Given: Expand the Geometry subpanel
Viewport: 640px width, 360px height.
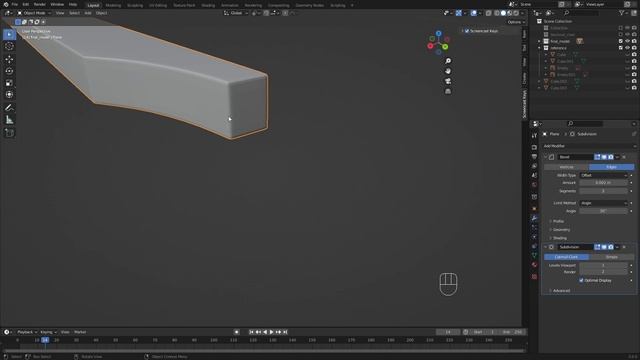Looking at the screenshot, I should point(560,230).
